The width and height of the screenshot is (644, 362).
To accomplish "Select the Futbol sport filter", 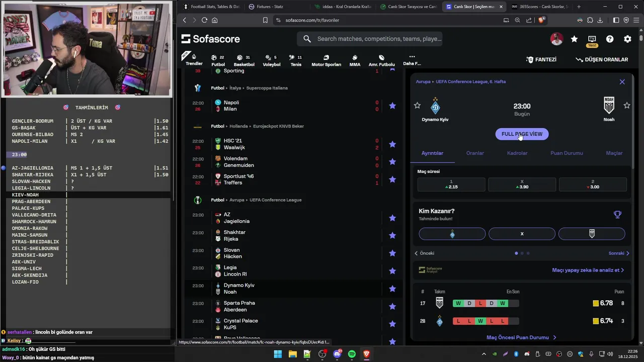I will [218, 60].
